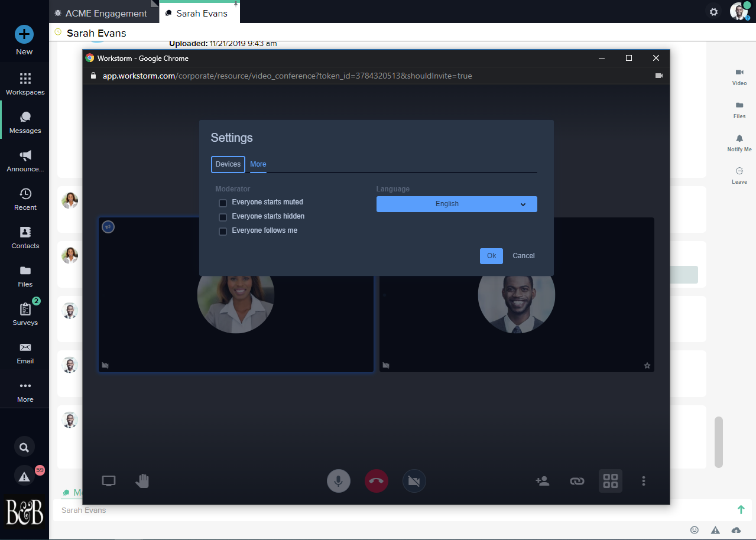
Task: Select the man participant's video tile
Action: (x=517, y=295)
